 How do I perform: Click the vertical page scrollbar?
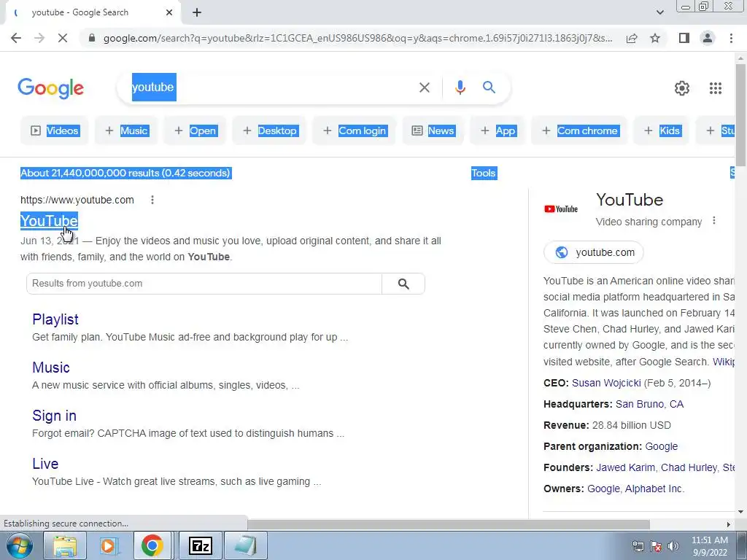[740, 114]
